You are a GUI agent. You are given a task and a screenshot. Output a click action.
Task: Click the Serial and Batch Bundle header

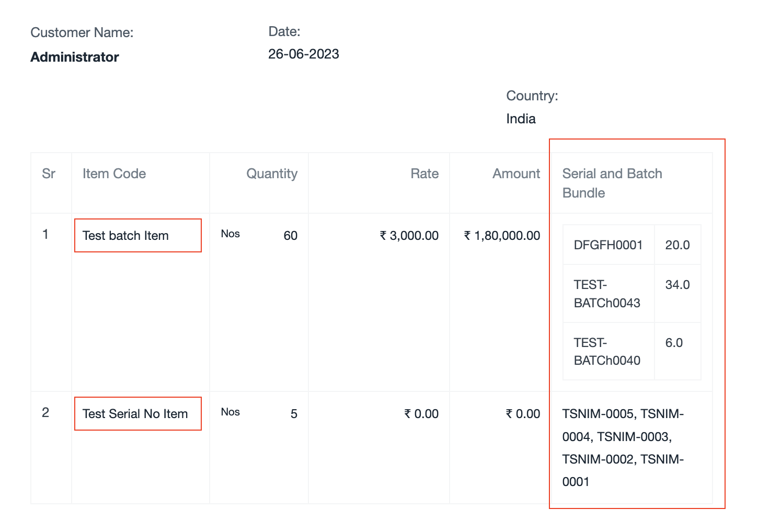pyautogui.click(x=612, y=183)
